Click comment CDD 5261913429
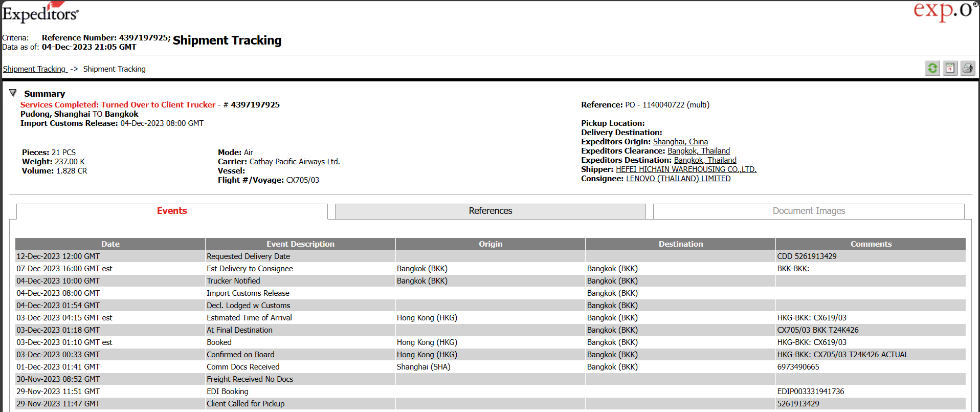The image size is (980, 412). 807,256
